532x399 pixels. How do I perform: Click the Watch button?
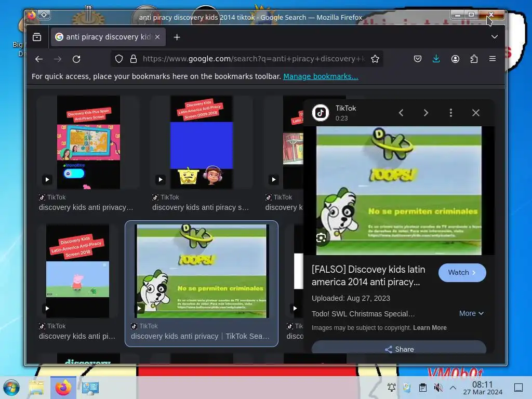tap(462, 273)
